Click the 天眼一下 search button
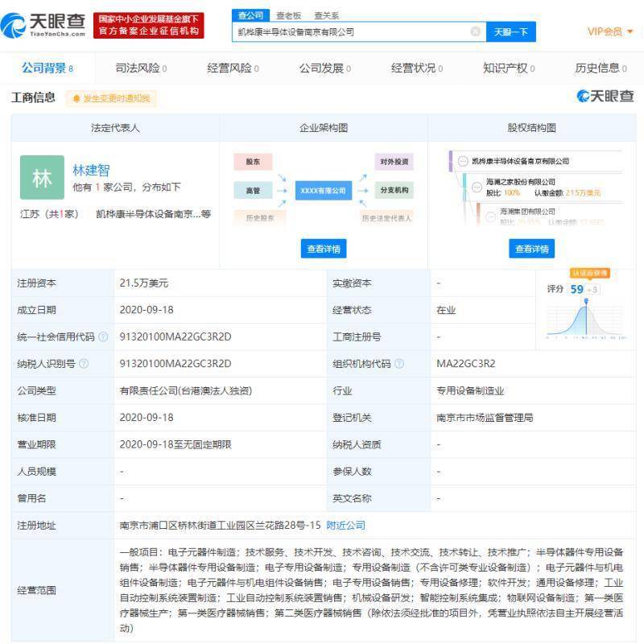The width and height of the screenshot is (644, 644). pos(511,31)
